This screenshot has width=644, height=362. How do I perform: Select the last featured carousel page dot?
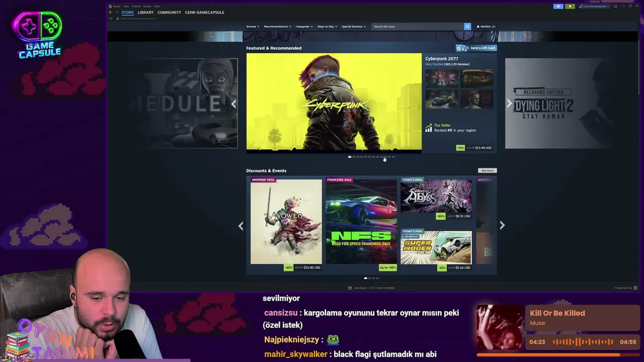point(393,157)
